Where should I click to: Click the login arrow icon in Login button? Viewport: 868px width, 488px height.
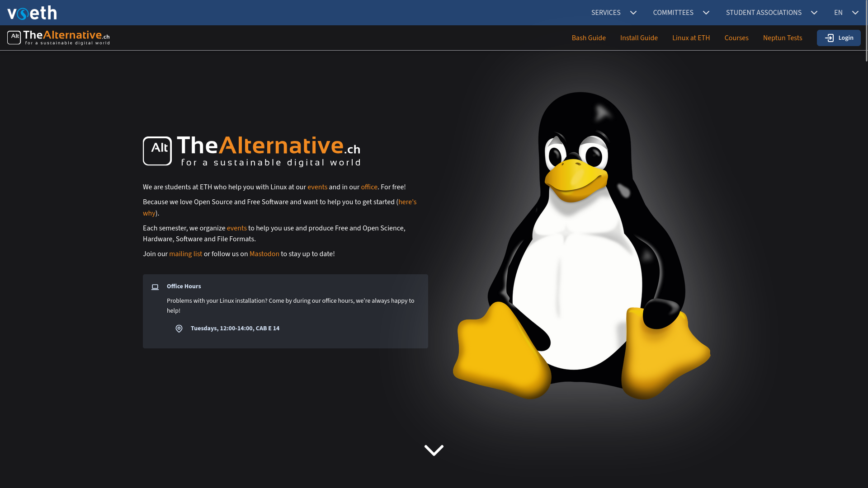tap(829, 38)
